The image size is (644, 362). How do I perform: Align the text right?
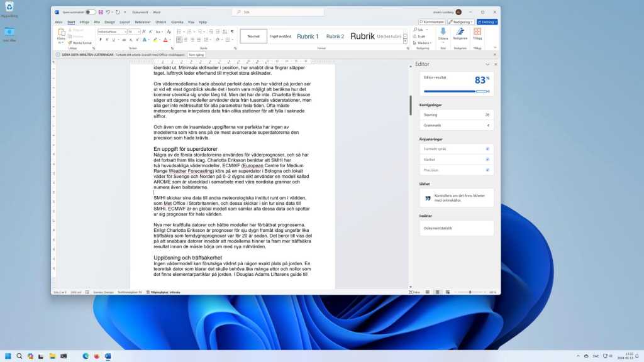192,40
